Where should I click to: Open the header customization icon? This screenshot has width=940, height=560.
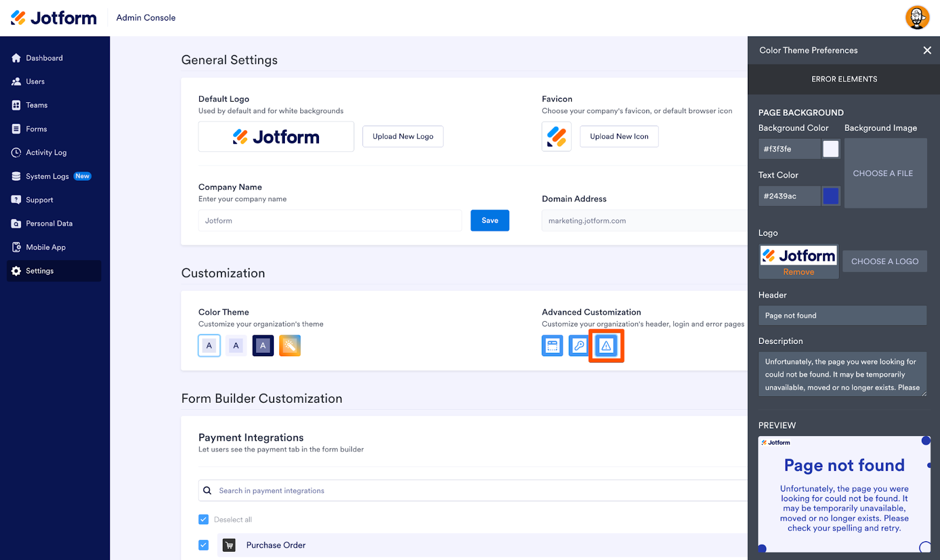[x=552, y=346]
